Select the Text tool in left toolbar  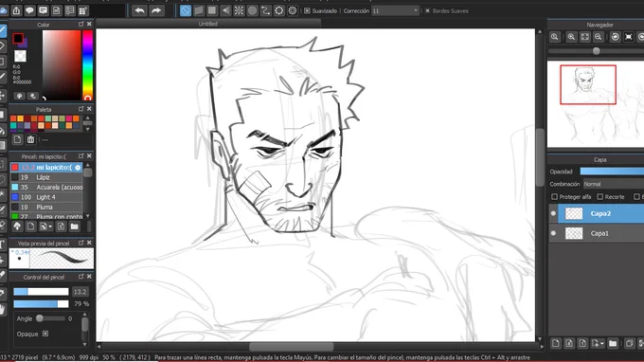pyautogui.click(x=3, y=244)
